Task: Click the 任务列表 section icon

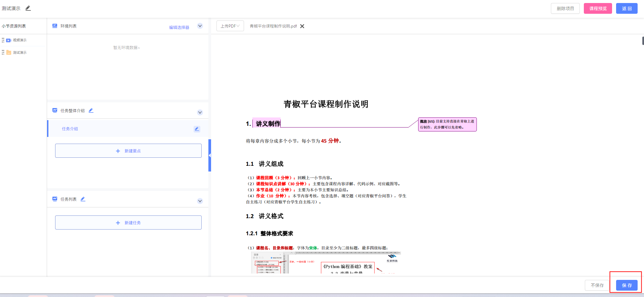Action: 55,199
